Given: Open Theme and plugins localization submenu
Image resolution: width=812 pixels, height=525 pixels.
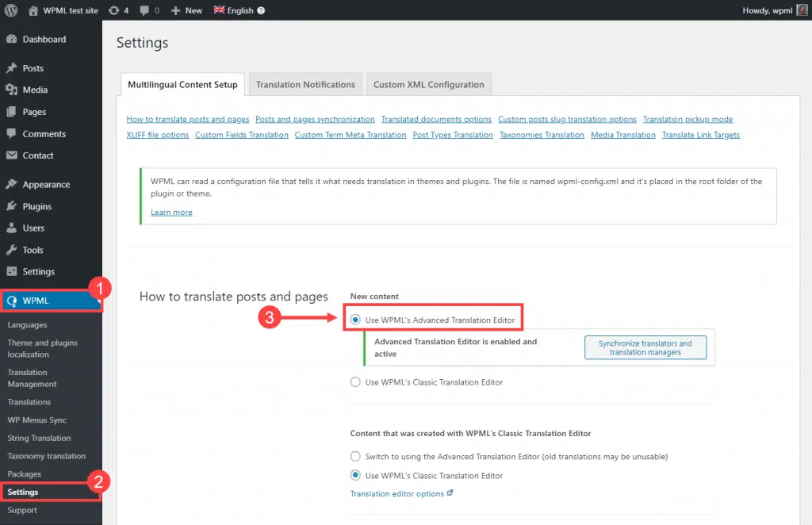Looking at the screenshot, I should pos(43,348).
